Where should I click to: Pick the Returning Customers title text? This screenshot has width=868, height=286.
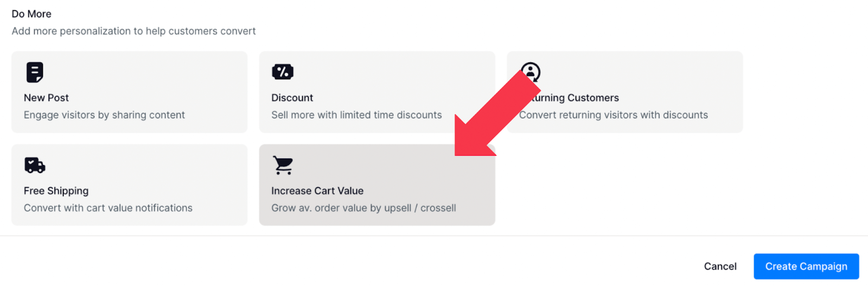coord(575,98)
